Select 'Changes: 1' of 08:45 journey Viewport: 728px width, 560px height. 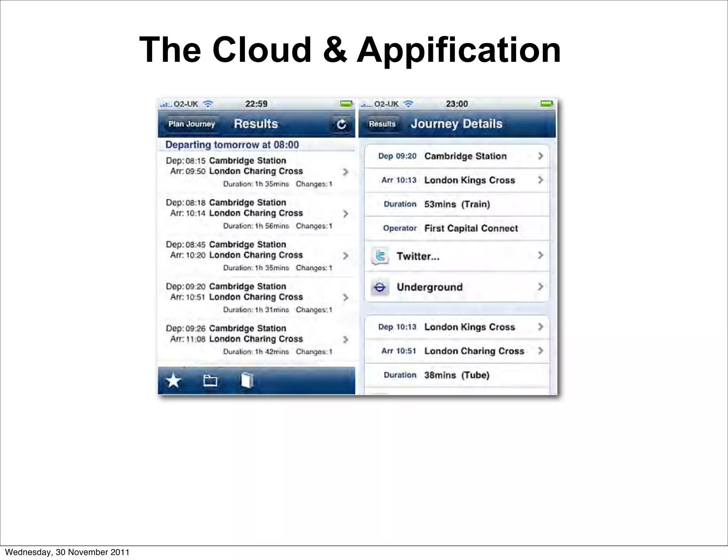tap(314, 268)
